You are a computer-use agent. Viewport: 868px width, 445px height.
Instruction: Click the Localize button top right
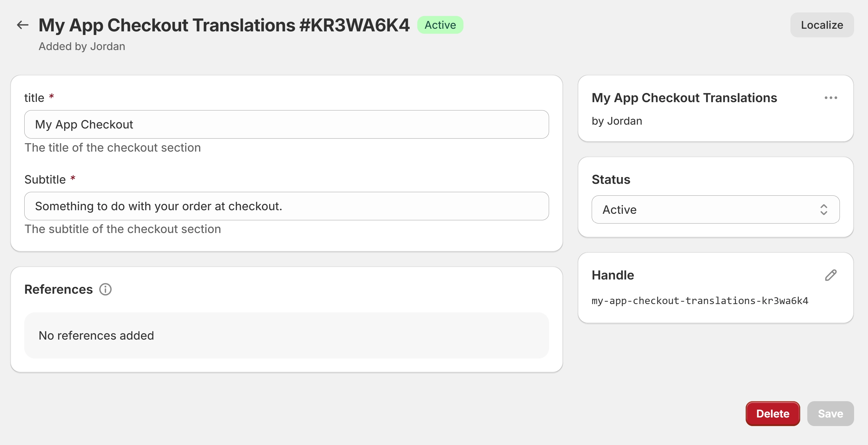click(x=822, y=25)
